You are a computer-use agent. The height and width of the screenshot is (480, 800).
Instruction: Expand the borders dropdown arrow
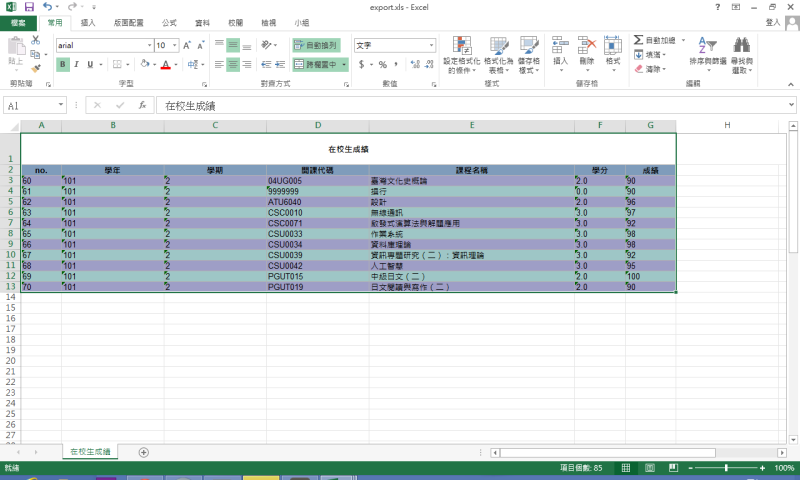click(x=128, y=64)
